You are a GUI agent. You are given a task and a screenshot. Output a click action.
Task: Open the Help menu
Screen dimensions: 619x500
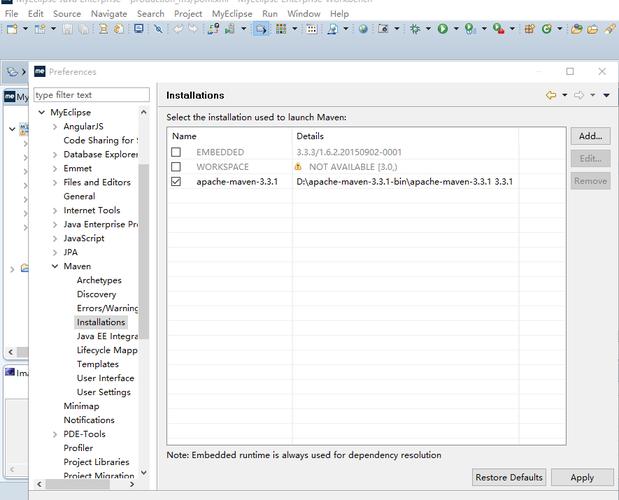(x=340, y=14)
